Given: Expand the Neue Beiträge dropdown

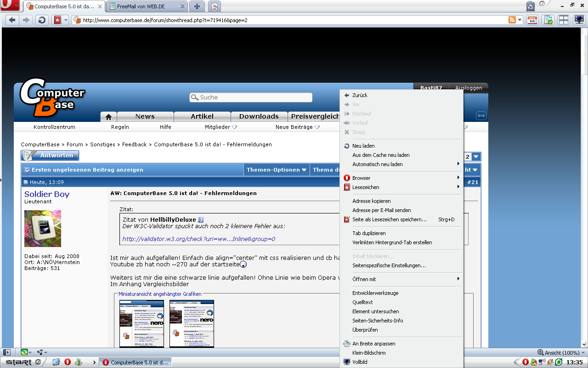Looking at the screenshot, I should [317, 127].
